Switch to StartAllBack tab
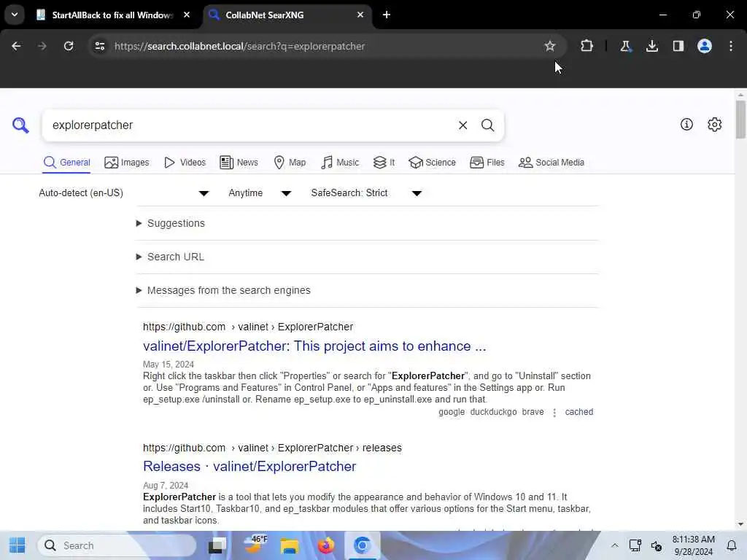This screenshot has width=747, height=560. (113, 15)
